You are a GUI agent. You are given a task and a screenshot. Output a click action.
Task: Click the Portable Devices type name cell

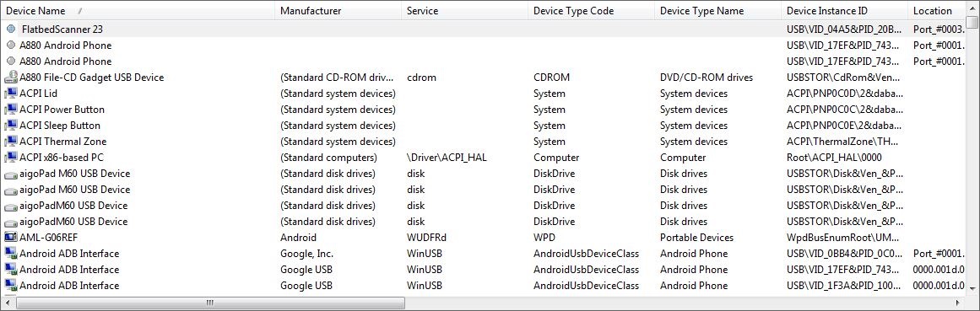(x=697, y=238)
